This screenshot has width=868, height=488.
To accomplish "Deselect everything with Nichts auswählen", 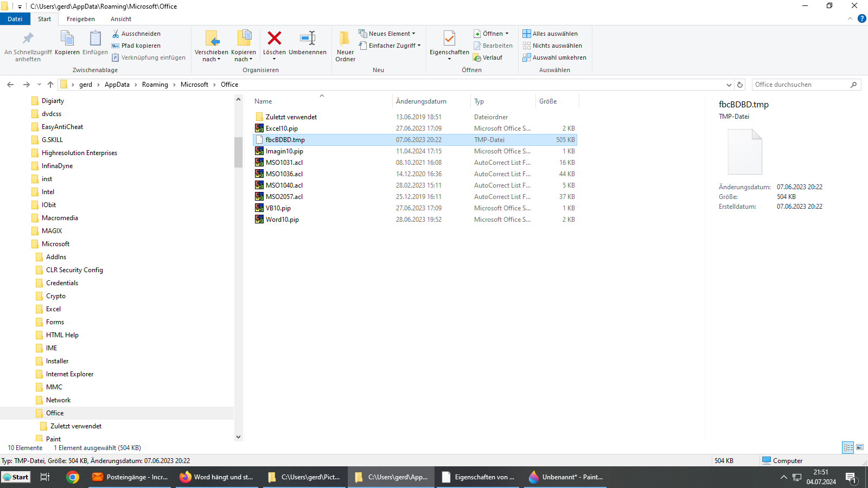I will coord(552,46).
